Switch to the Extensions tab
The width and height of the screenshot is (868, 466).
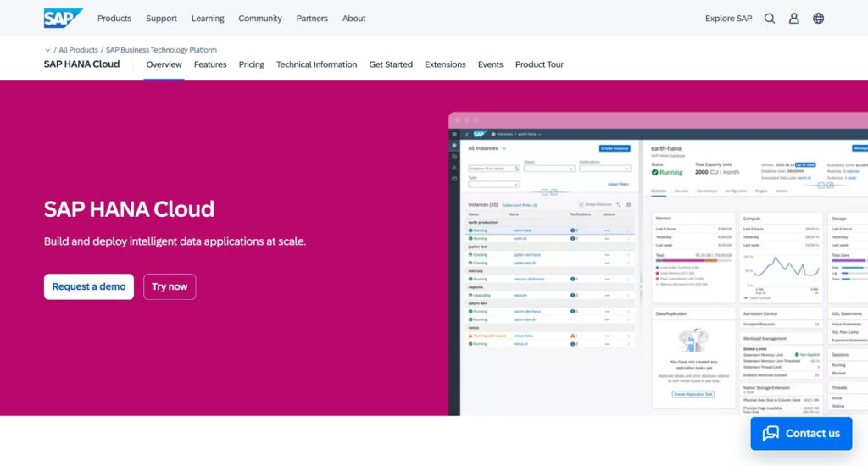[x=445, y=64]
